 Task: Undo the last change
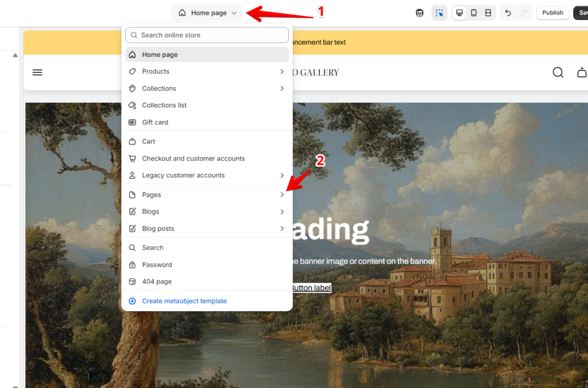508,13
